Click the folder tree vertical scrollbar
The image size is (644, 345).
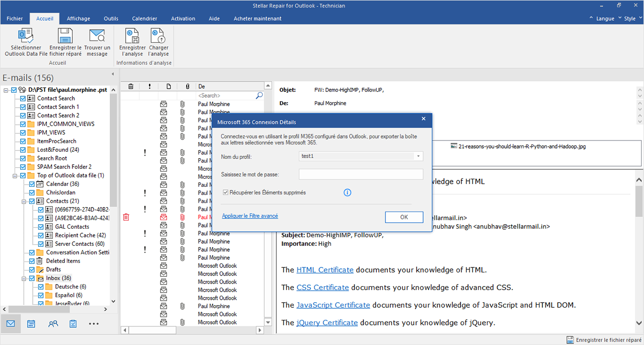tap(113, 151)
